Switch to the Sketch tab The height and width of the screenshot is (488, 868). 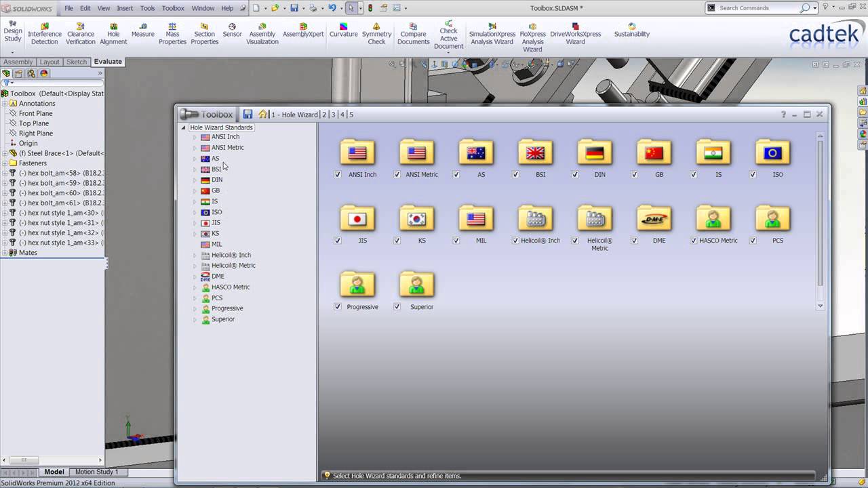[77, 62]
